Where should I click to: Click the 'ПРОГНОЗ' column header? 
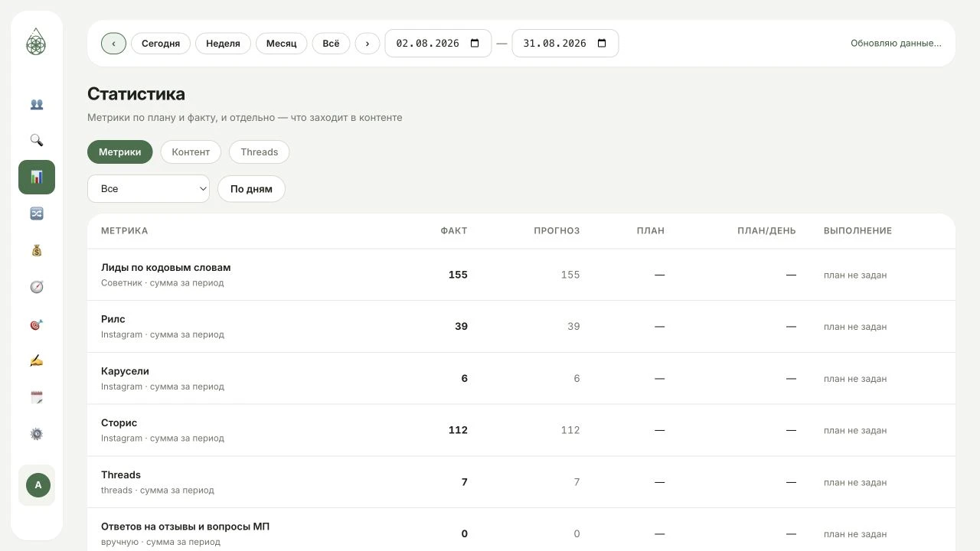pyautogui.click(x=557, y=231)
